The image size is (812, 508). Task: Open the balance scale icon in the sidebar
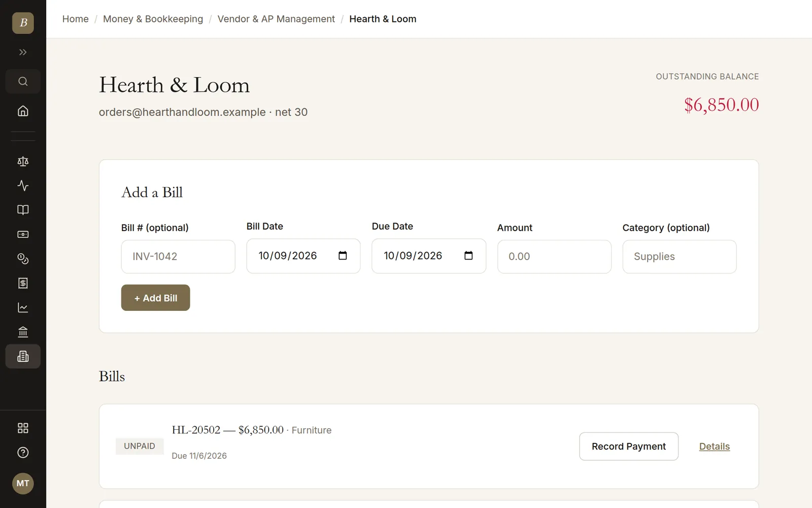(x=23, y=162)
